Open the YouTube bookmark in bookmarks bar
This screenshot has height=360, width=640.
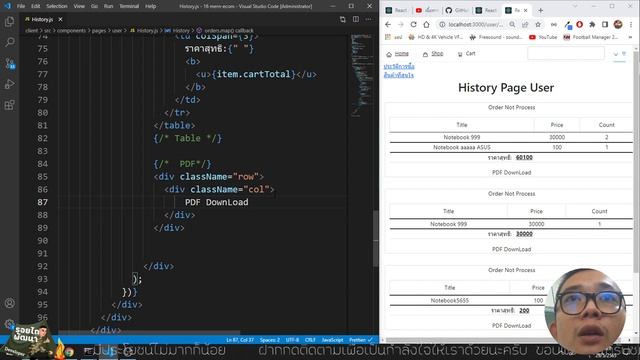(543, 37)
